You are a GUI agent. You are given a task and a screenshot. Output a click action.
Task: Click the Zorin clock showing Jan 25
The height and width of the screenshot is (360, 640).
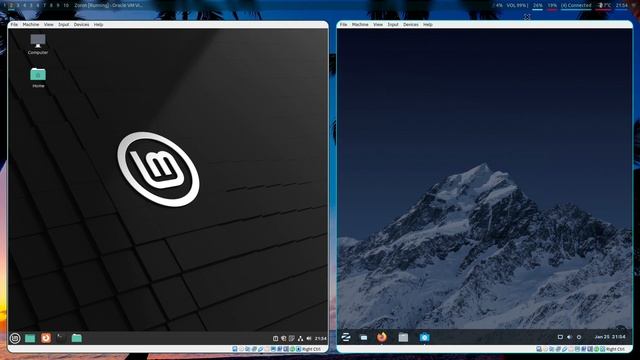pyautogui.click(x=610, y=337)
